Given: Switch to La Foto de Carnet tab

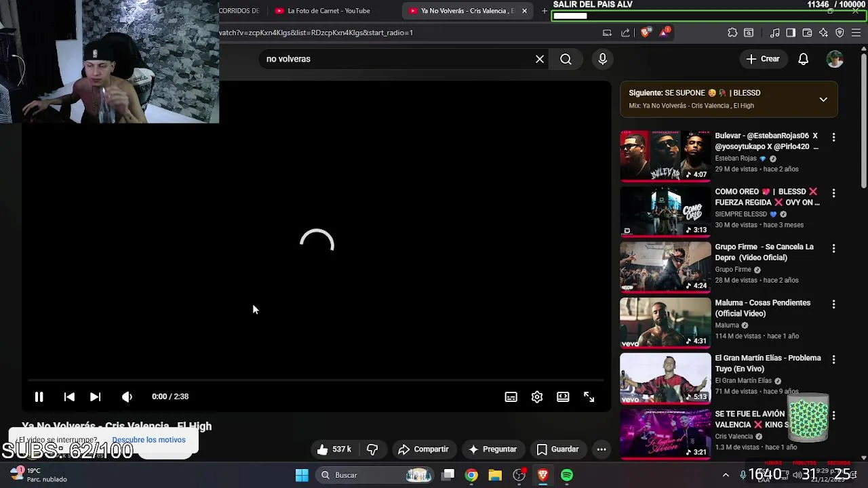Looking at the screenshot, I should pos(330,11).
